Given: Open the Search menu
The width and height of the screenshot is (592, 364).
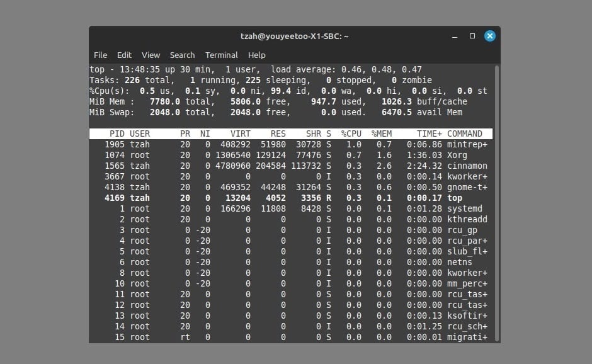Looking at the screenshot, I should coord(182,55).
